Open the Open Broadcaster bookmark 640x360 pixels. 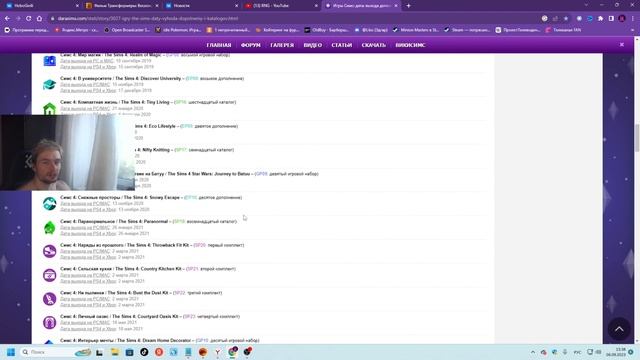tap(126, 30)
